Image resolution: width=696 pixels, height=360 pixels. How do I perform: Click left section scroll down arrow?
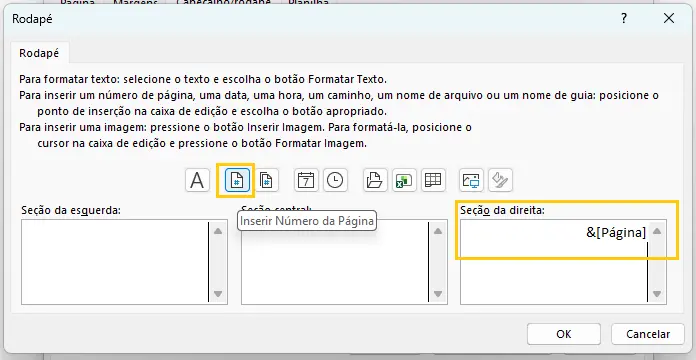coord(218,293)
